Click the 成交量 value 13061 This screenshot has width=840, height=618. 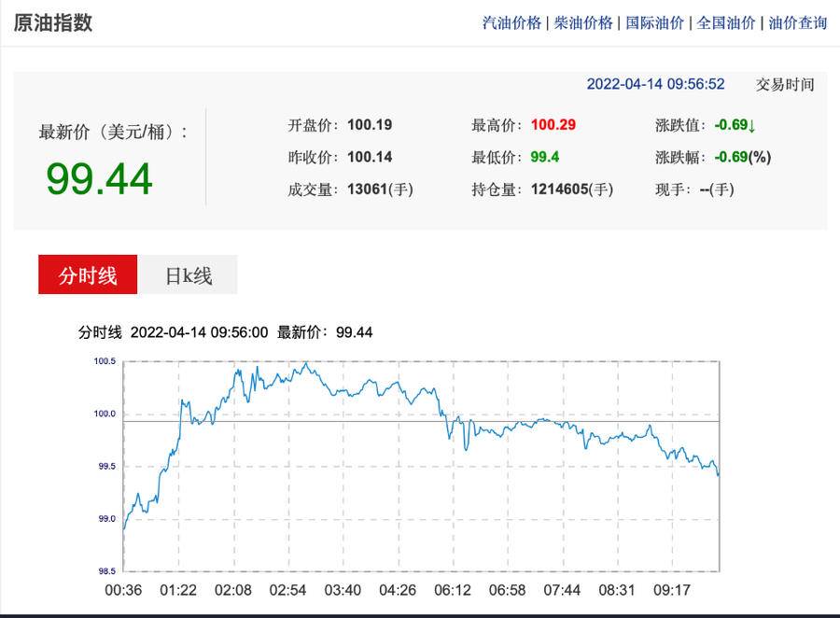coord(367,190)
